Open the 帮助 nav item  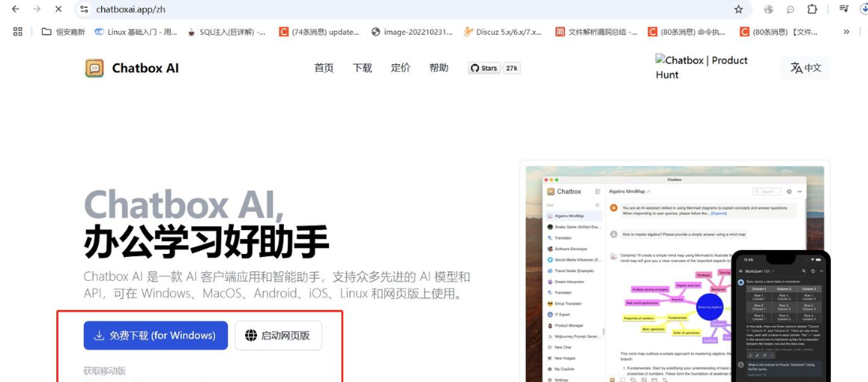pos(439,68)
